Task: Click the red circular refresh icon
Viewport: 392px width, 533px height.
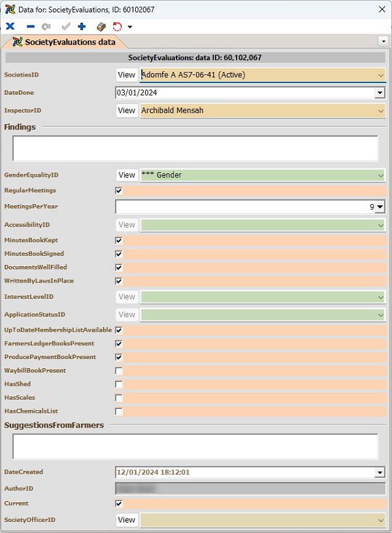Action: point(117,27)
